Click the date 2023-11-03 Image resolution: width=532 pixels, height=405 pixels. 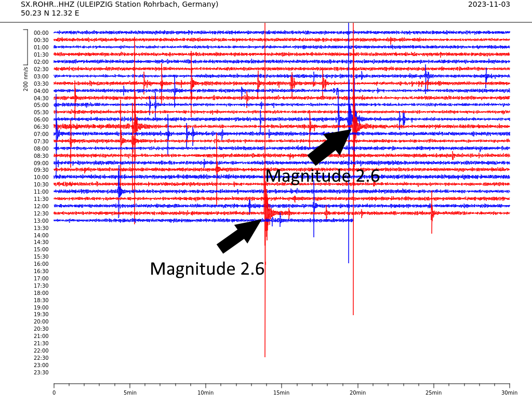point(488,5)
